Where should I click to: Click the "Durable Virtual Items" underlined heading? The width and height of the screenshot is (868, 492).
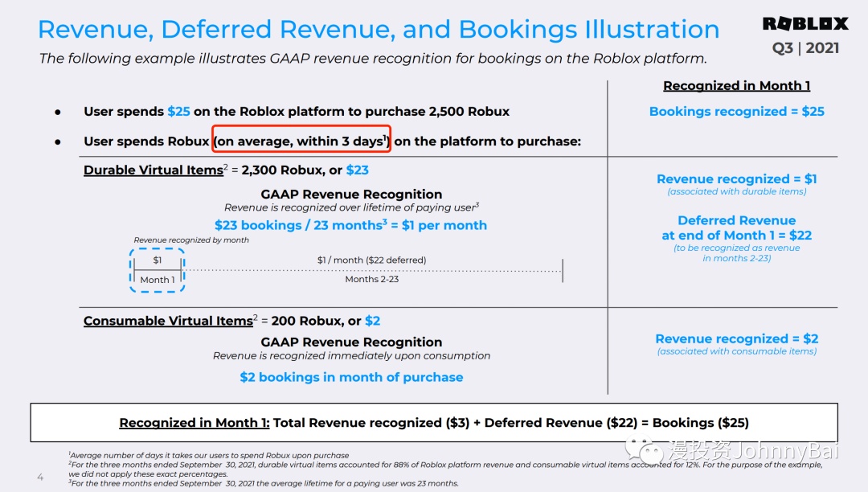[154, 170]
